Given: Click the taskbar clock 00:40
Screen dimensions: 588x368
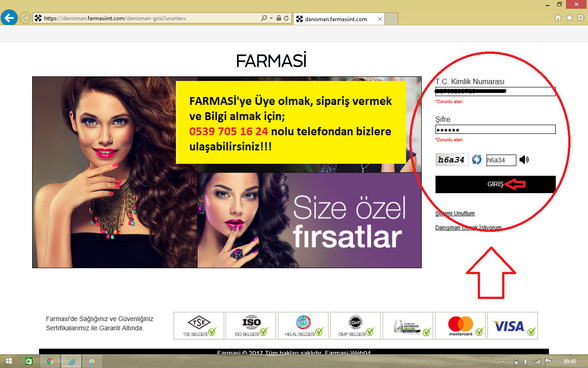Looking at the screenshot, I should tap(570, 362).
